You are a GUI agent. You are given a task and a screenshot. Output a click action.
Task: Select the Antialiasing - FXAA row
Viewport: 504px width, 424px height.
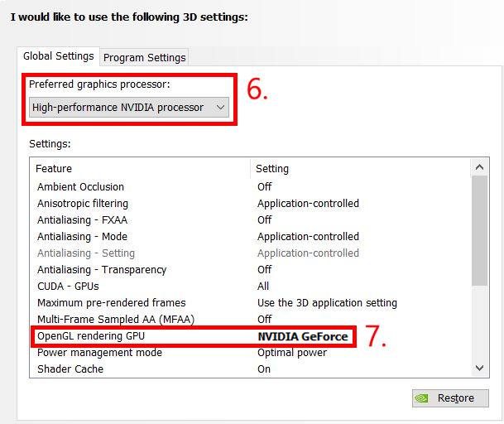coord(251,220)
